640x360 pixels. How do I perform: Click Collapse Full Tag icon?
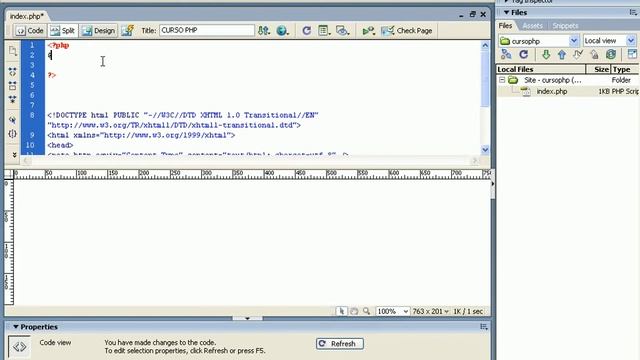point(13,72)
